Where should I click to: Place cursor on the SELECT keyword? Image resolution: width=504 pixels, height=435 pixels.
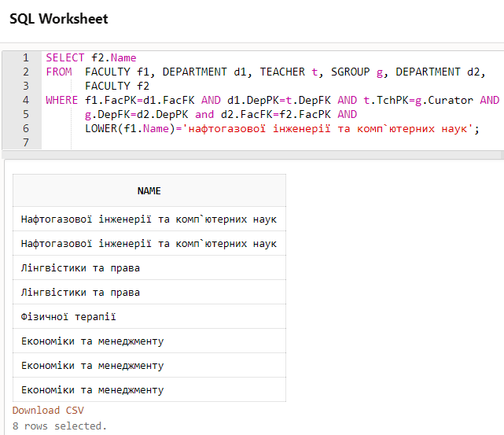coord(64,57)
